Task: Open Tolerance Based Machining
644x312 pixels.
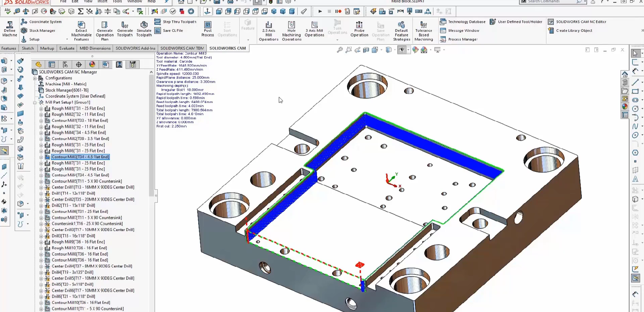Action: tap(424, 31)
